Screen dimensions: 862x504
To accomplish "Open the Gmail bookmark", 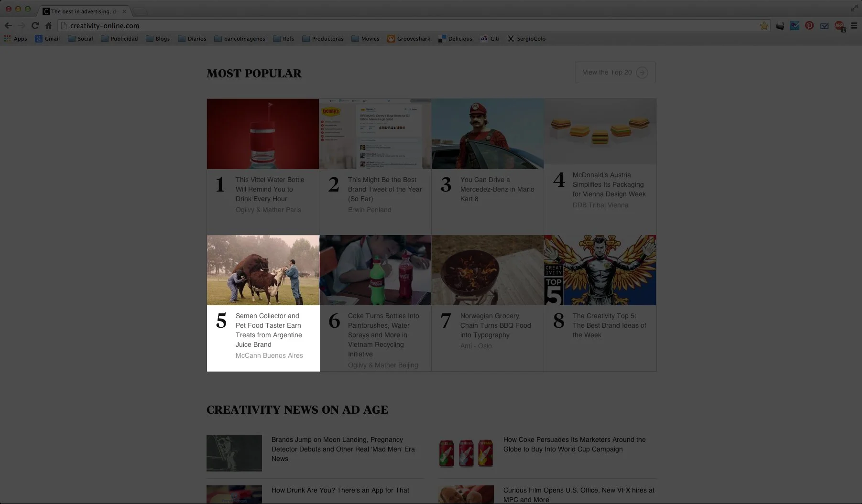I will (x=47, y=39).
